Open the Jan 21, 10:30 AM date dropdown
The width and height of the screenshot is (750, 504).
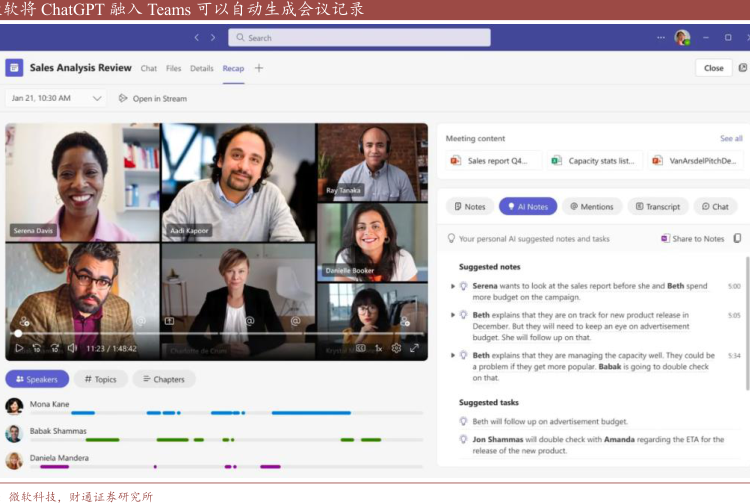point(56,98)
